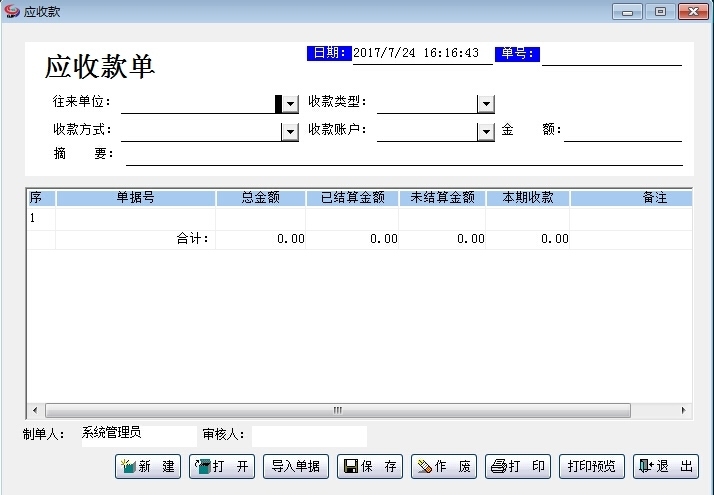Focus the 收款方式 text box

[x=201, y=132]
